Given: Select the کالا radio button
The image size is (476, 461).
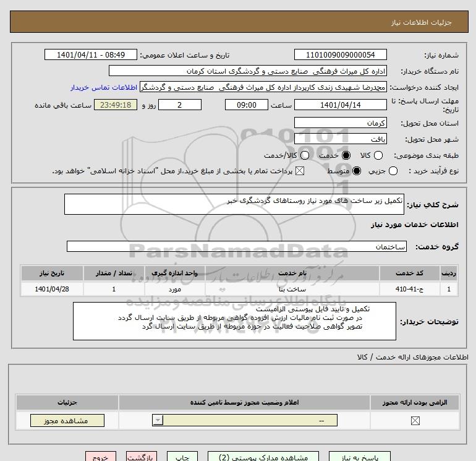Looking at the screenshot, I should pyautogui.click(x=378, y=155).
